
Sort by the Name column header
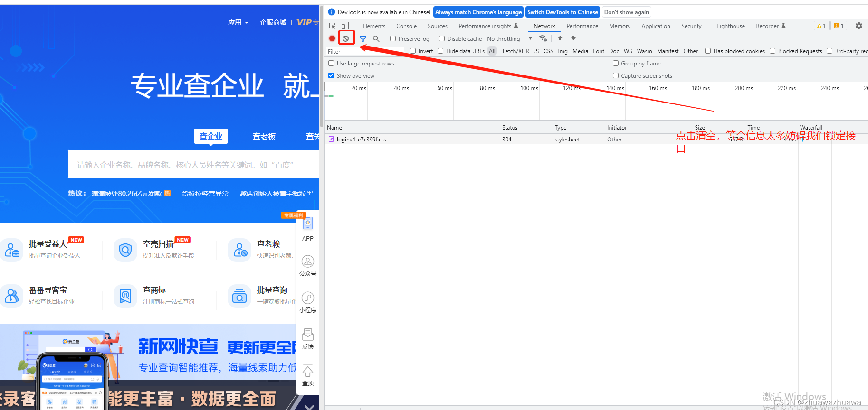click(x=412, y=128)
